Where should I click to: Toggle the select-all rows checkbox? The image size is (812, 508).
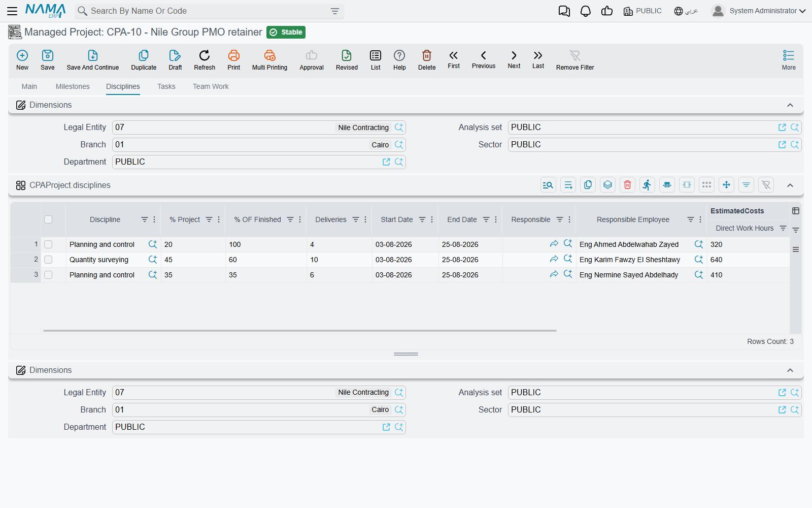(48, 219)
